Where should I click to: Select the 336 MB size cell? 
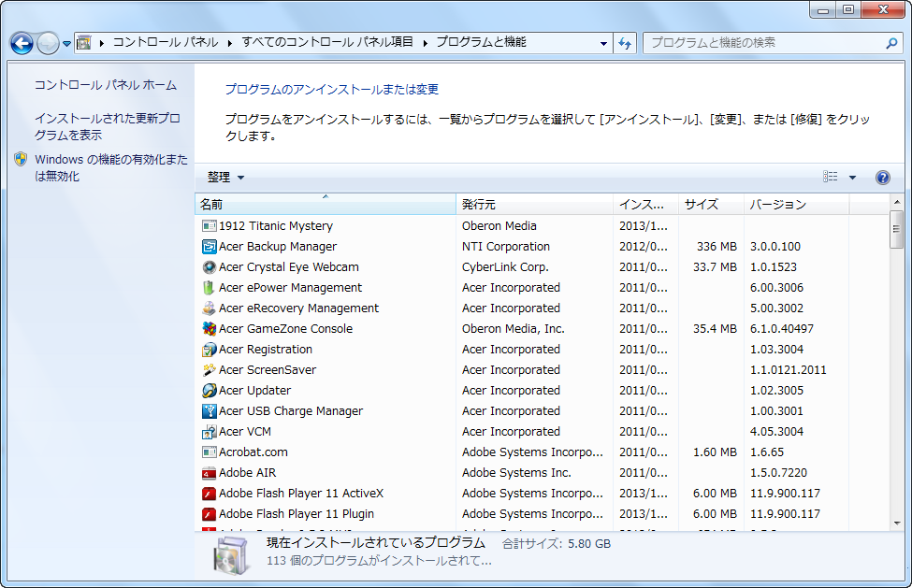click(717, 247)
